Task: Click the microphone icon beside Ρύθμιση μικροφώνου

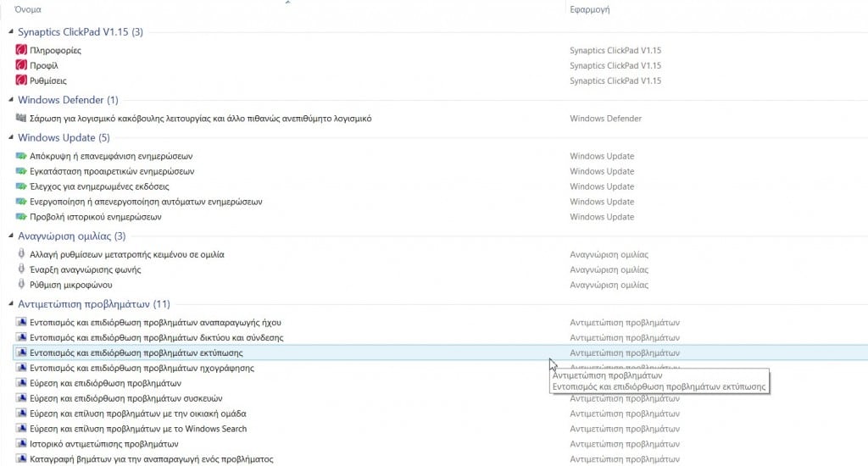Action: [x=21, y=285]
